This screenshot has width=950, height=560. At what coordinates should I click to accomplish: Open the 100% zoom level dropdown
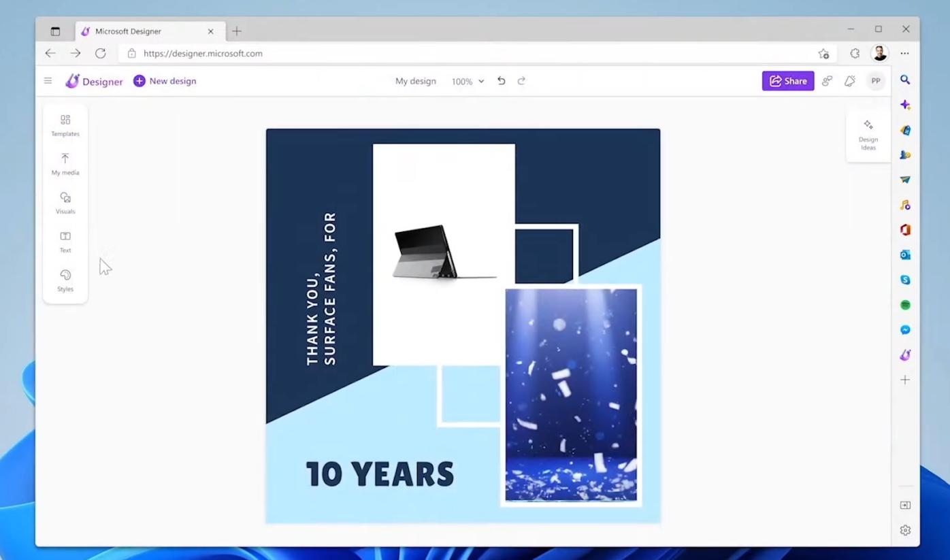tap(467, 81)
